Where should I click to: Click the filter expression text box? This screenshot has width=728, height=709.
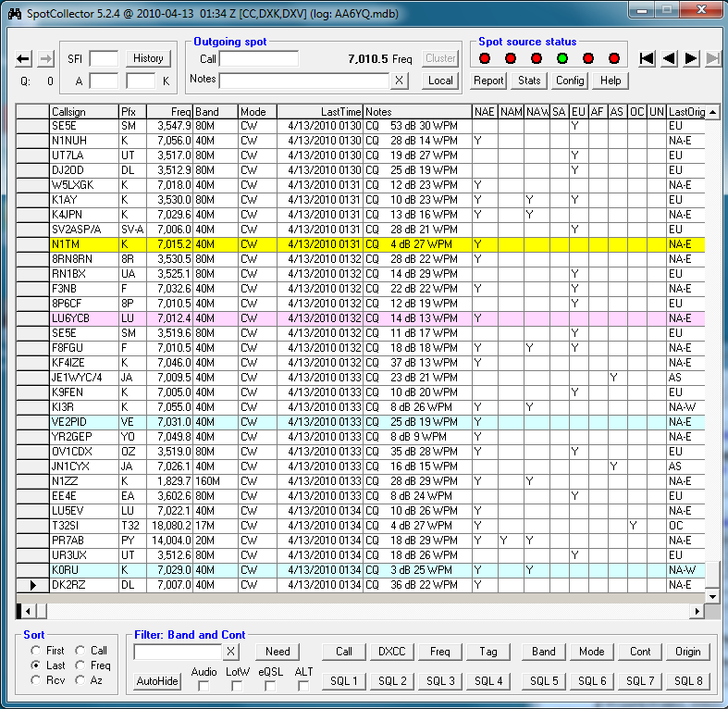pos(178,652)
